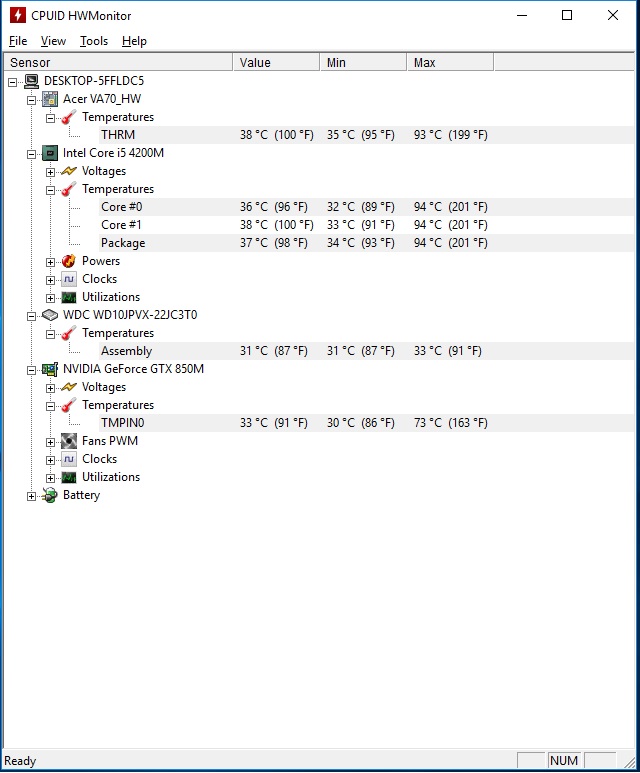The width and height of the screenshot is (640, 773).
Task: Expand the Fans PWM node
Action: [50, 442]
